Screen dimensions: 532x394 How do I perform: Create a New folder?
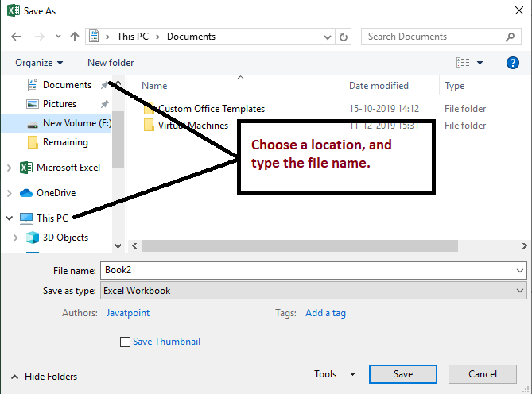click(111, 63)
